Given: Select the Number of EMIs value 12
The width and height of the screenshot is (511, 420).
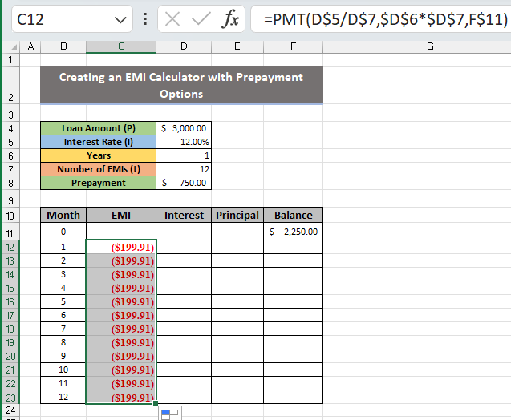Looking at the screenshot, I should point(184,169).
